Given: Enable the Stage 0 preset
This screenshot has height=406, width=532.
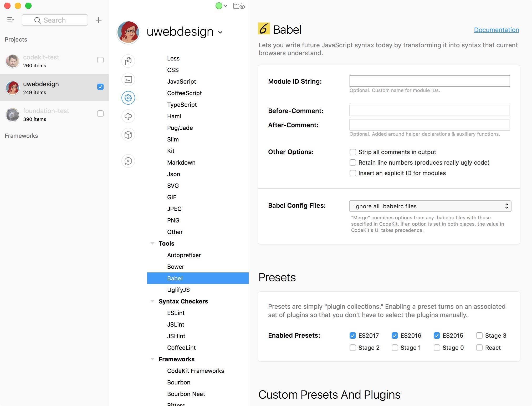Looking at the screenshot, I should point(437,348).
